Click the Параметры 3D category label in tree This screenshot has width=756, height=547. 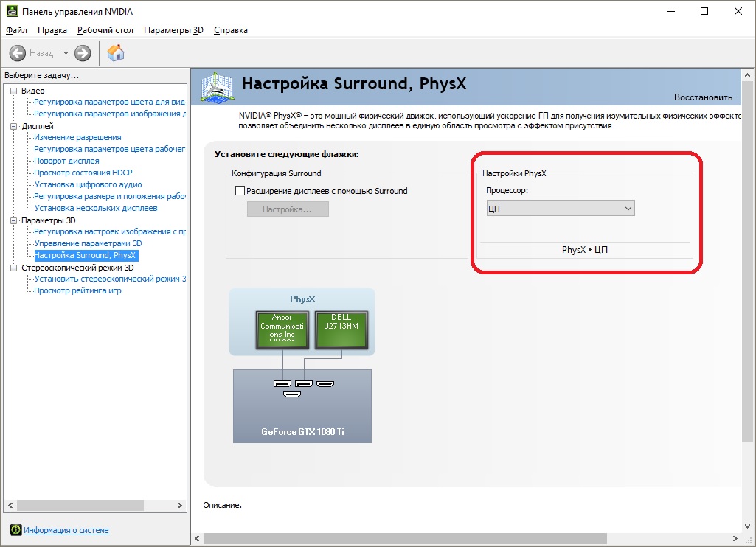[48, 220]
